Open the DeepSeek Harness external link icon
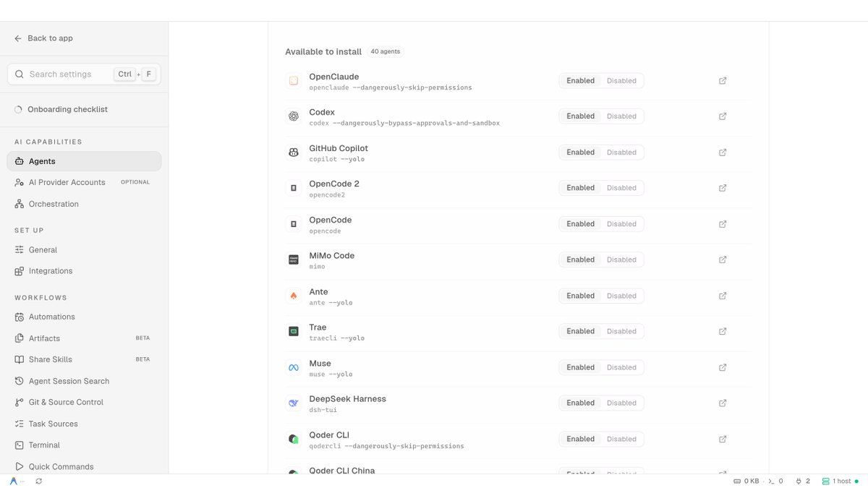This screenshot has height=488, width=868. pyautogui.click(x=723, y=403)
